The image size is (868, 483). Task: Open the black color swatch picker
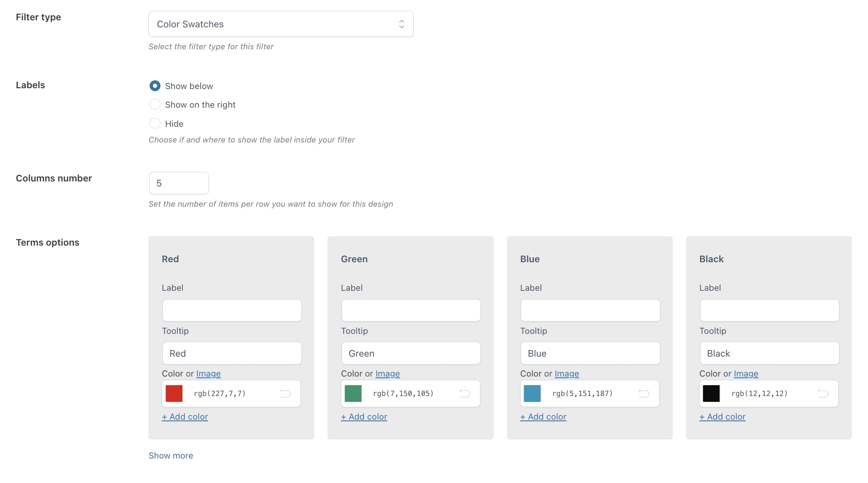click(x=711, y=394)
